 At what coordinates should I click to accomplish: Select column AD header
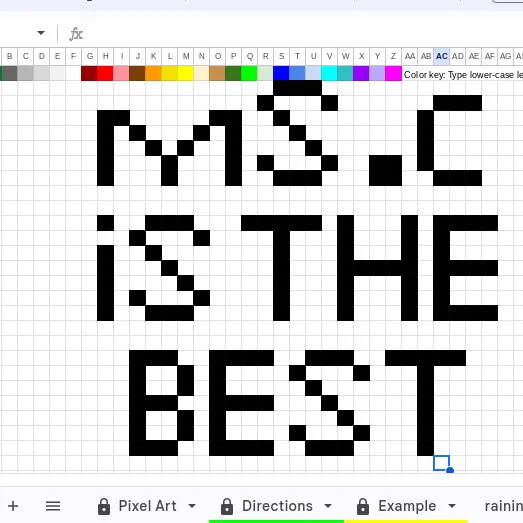458,56
